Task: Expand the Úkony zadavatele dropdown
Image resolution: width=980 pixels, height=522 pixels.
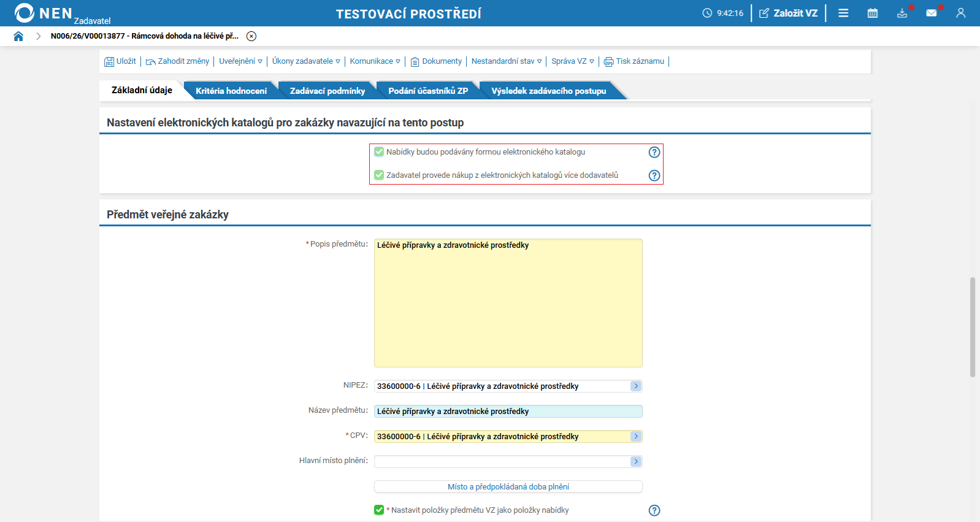Action: [306, 61]
